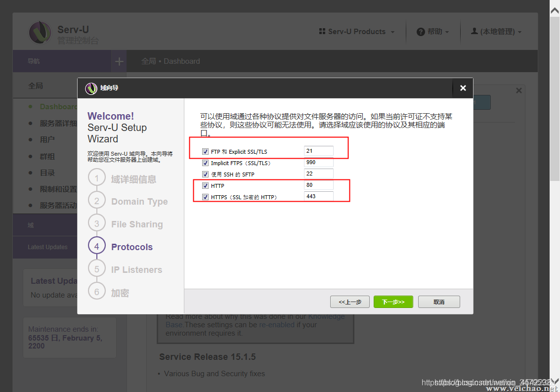This screenshot has width=560, height=392.
Task: Click File Sharing wizard step label
Action: coord(137,224)
